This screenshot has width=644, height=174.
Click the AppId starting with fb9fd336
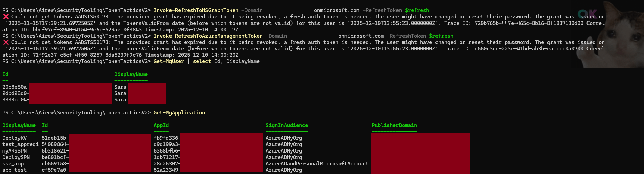coord(167,138)
